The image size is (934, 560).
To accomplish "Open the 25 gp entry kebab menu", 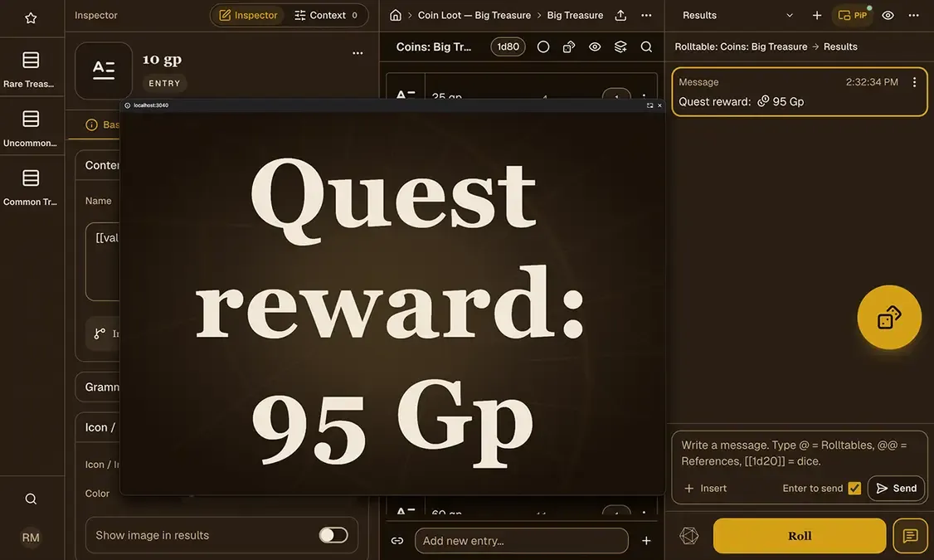I will point(644,95).
